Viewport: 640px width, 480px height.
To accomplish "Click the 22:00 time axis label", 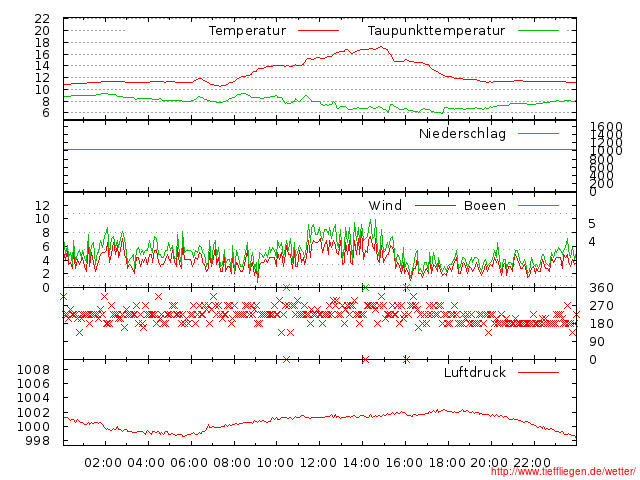I will pos(533,462).
